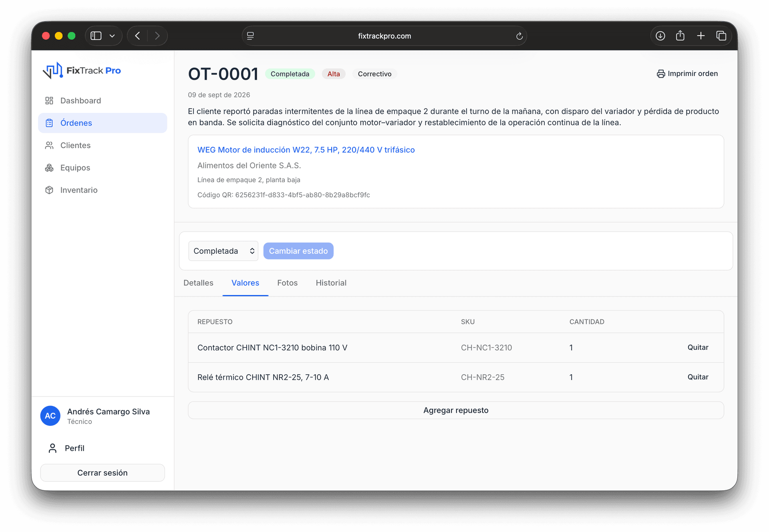Toggle the browser sidebar button
Image resolution: width=769 pixels, height=532 pixels.
tap(96, 36)
